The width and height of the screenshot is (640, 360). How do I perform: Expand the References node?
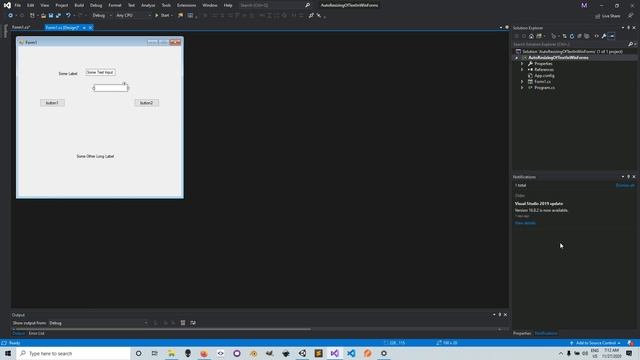click(522, 69)
